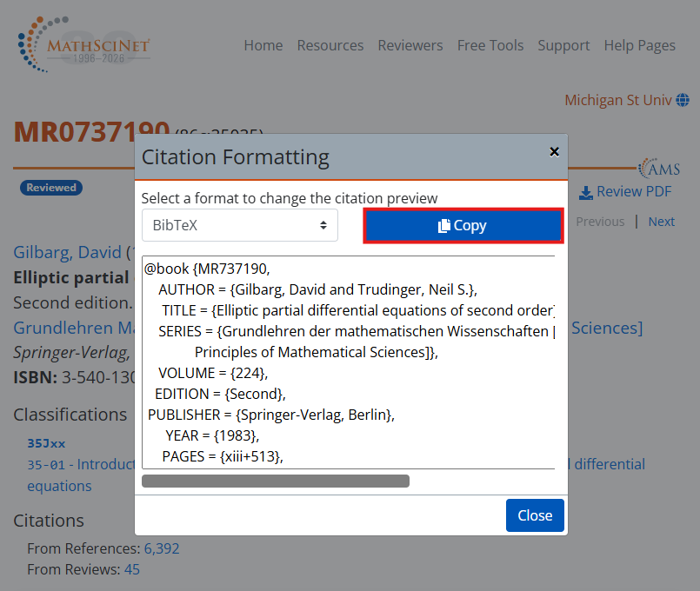This screenshot has width=700, height=591.
Task: Click the PAGES = {xiii+513} line
Action: pyautogui.click(x=223, y=457)
